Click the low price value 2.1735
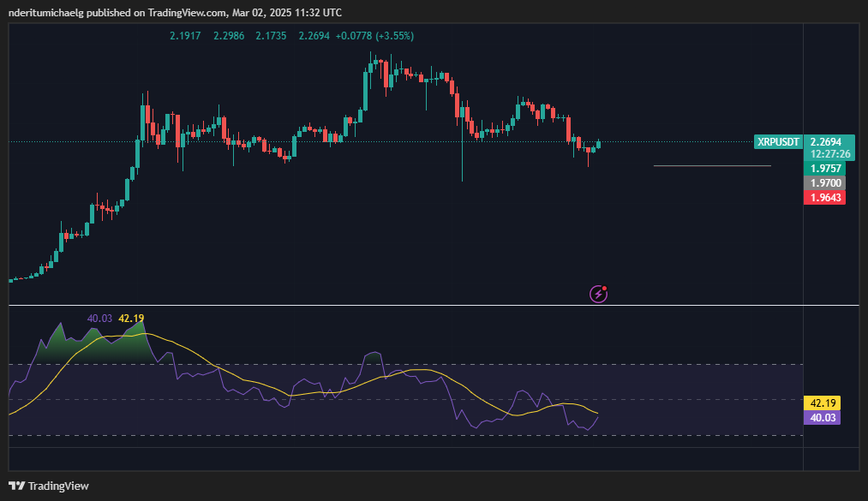 pyautogui.click(x=271, y=36)
